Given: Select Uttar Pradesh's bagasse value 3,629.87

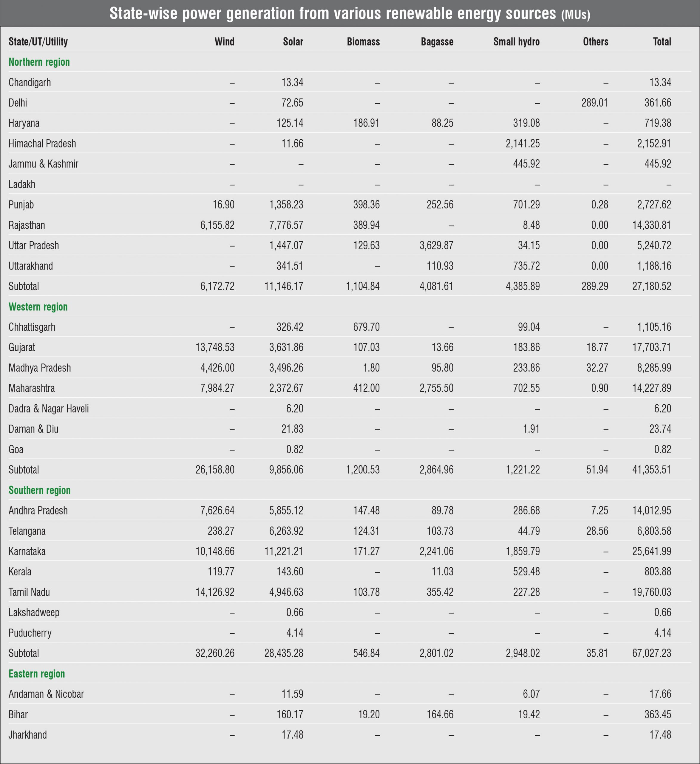Looking at the screenshot, I should pyautogui.click(x=436, y=246).
